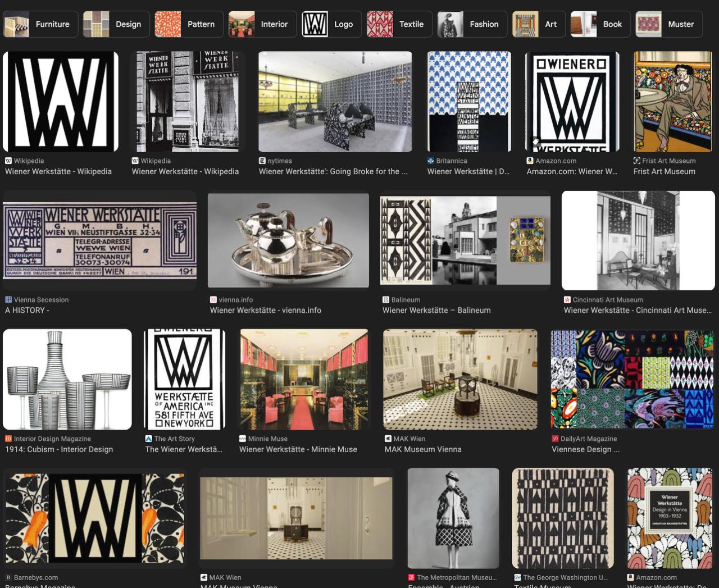Image resolution: width=719 pixels, height=588 pixels.
Task: Open the 'MAK Museum Vienna' result link
Action: point(423,449)
